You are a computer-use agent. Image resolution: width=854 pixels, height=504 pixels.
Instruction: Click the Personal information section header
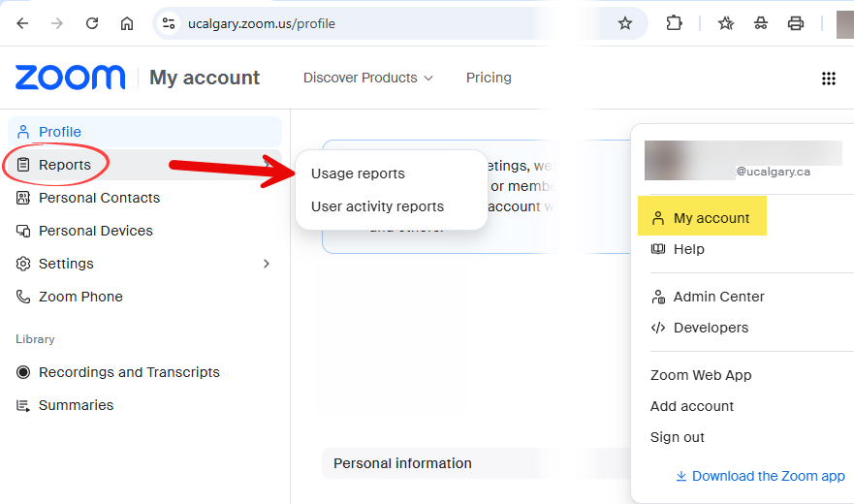point(402,463)
